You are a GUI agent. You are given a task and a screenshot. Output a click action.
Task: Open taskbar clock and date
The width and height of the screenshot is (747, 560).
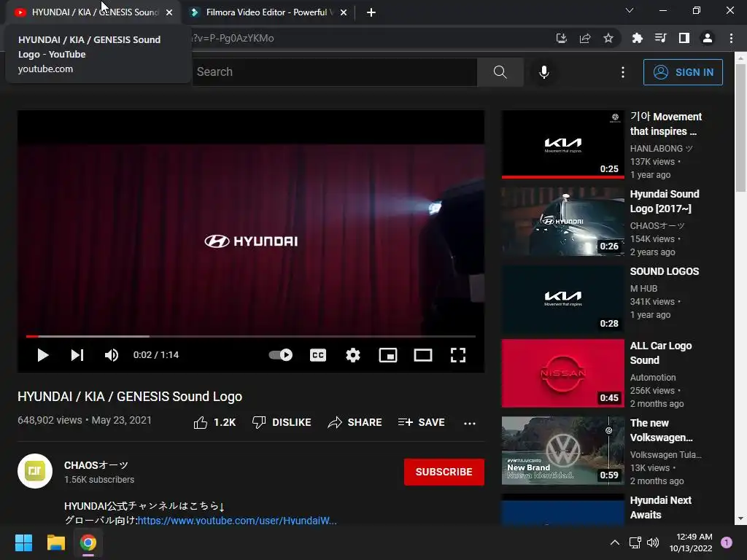(691, 542)
